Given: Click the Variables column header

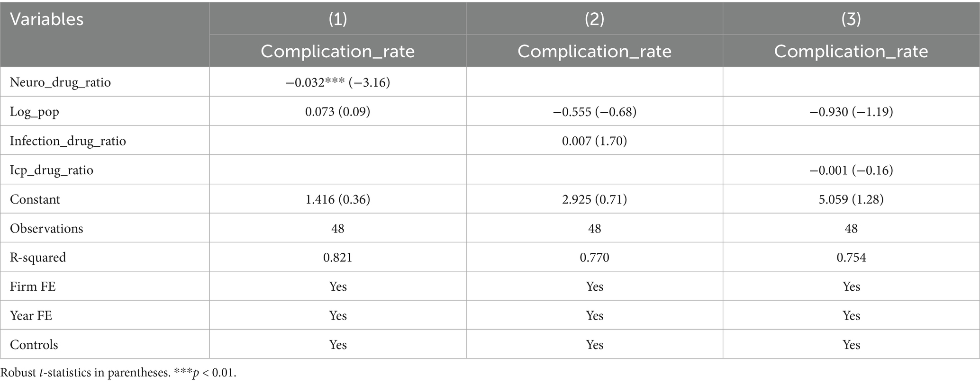Looking at the screenshot, I should [47, 19].
